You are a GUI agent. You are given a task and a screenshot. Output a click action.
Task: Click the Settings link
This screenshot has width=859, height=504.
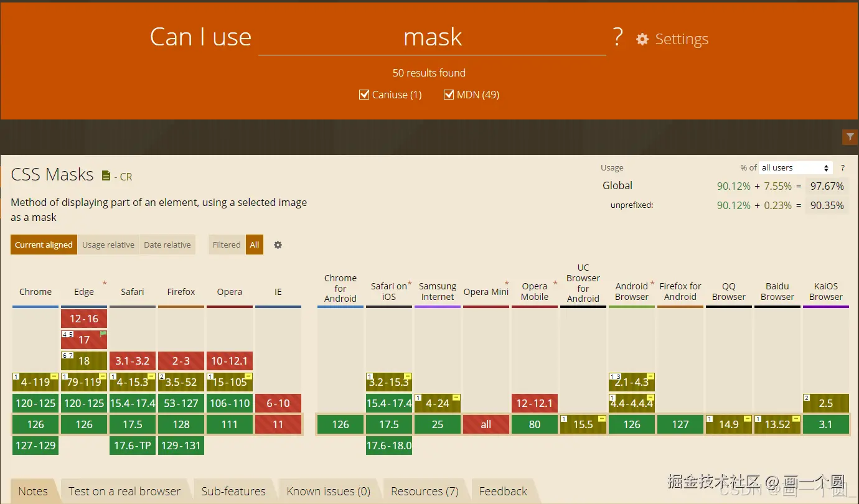tap(682, 39)
